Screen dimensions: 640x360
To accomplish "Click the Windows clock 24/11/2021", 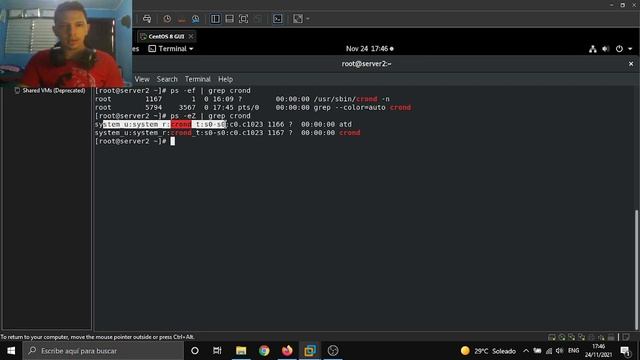I will coord(598,351).
